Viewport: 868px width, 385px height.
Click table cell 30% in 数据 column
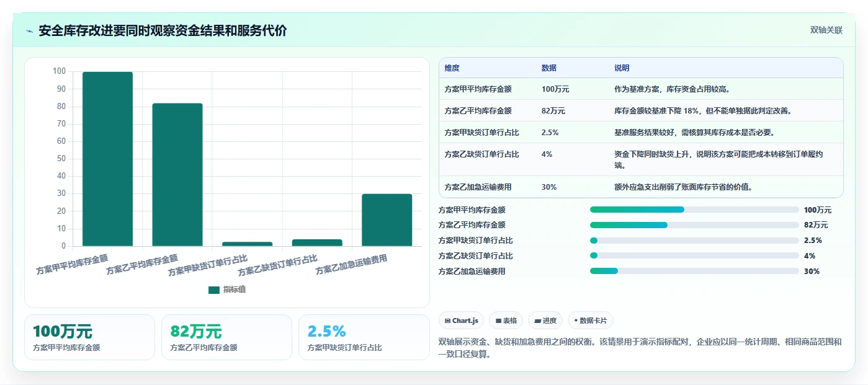point(549,187)
